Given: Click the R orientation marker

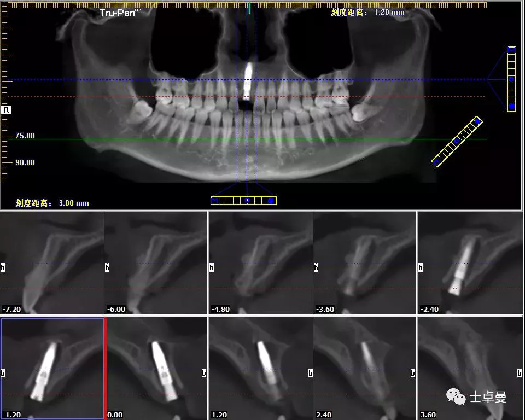Looking at the screenshot, I should tap(7, 110).
